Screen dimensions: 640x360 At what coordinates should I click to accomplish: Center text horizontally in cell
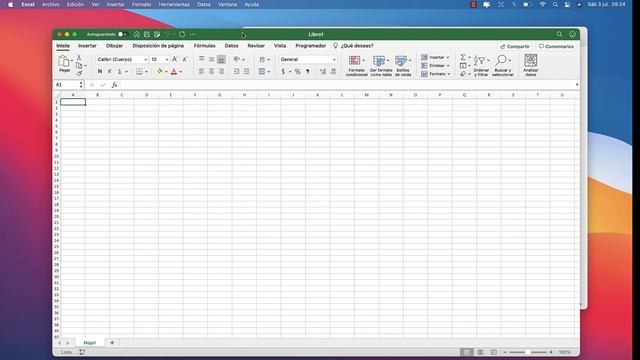pyautogui.click(x=211, y=71)
